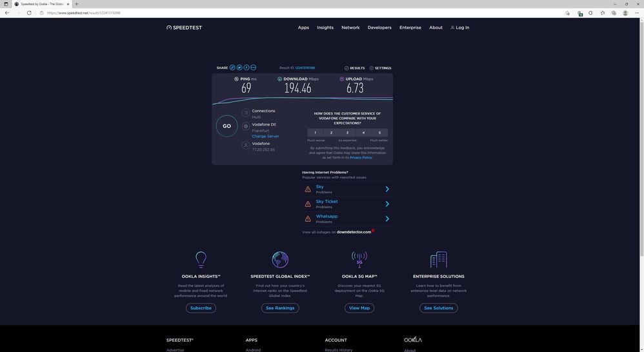Click the Subscribe button
This screenshot has width=644, height=352.
201,308
